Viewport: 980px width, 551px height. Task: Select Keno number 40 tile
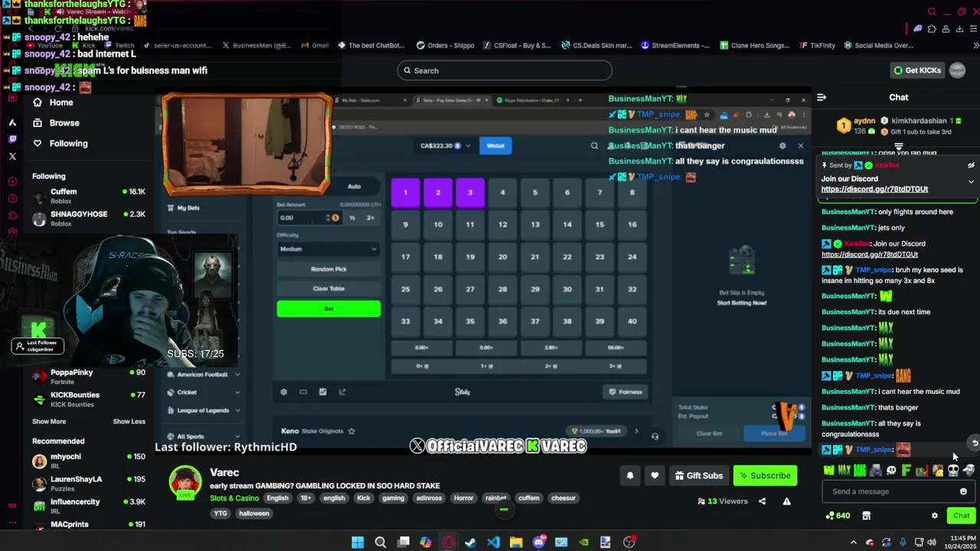click(x=632, y=321)
